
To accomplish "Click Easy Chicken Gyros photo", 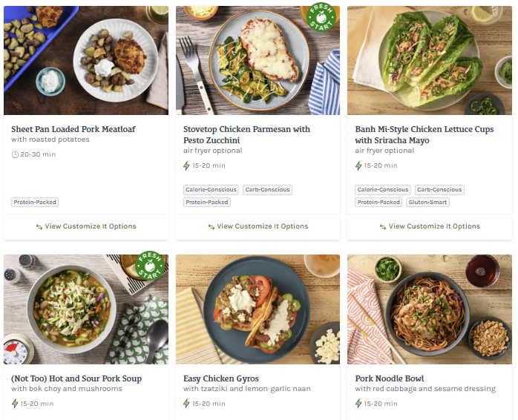I will (258, 309).
